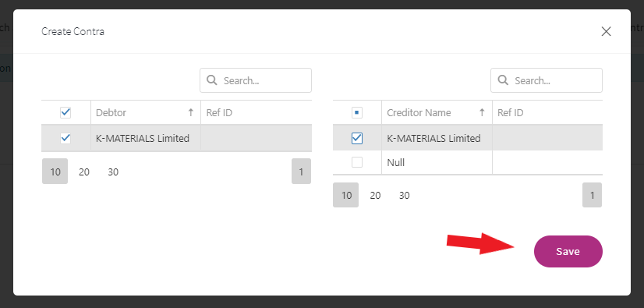Toggle Debtor column sort arrow

[190, 112]
